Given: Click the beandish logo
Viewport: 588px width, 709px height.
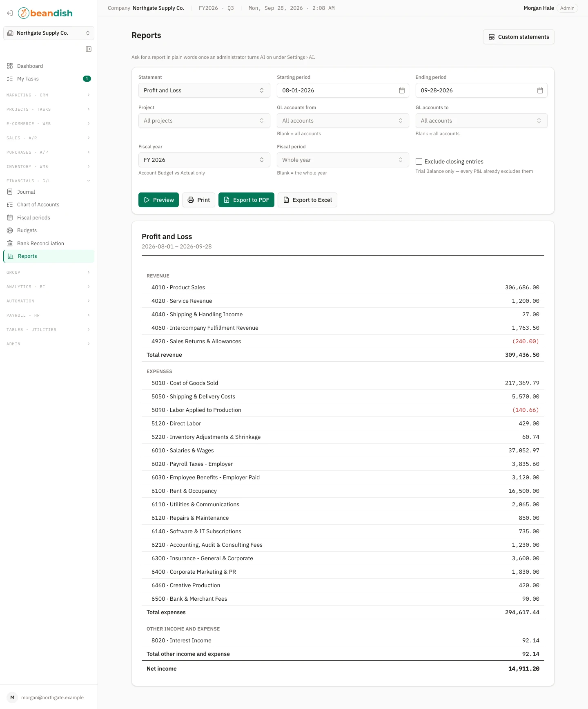Looking at the screenshot, I should coord(45,13).
